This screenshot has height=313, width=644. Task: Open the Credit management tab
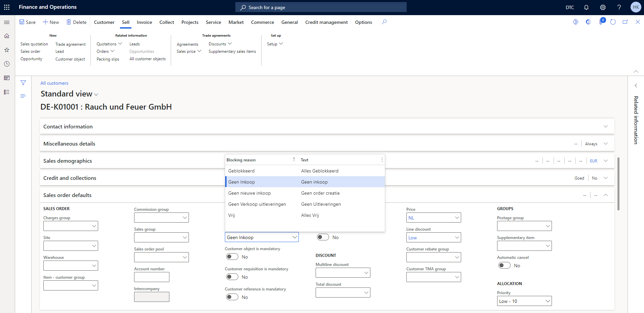tap(326, 22)
